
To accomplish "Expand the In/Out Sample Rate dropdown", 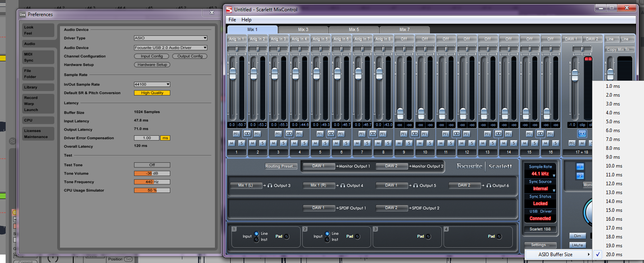I will point(152,85).
